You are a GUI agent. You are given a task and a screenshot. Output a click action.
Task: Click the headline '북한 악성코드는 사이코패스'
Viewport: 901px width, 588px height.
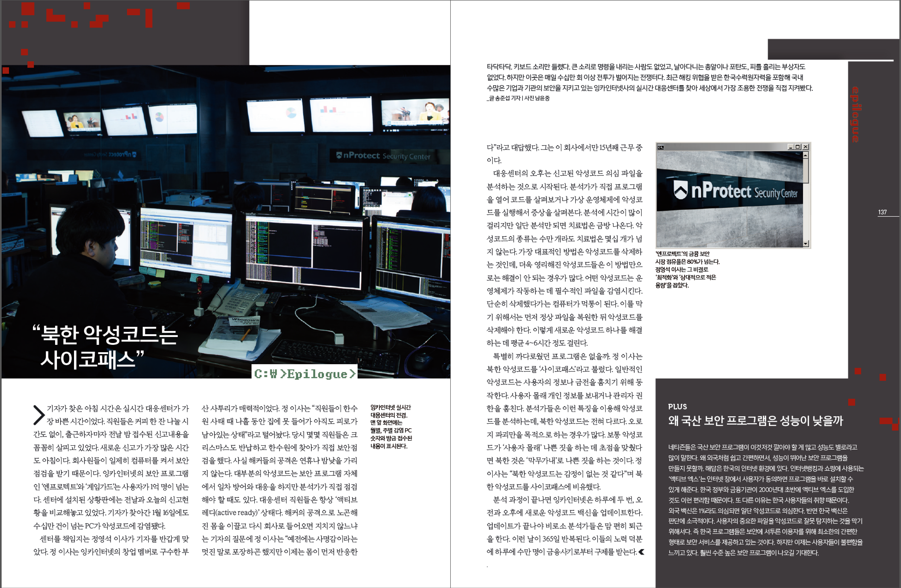105,346
